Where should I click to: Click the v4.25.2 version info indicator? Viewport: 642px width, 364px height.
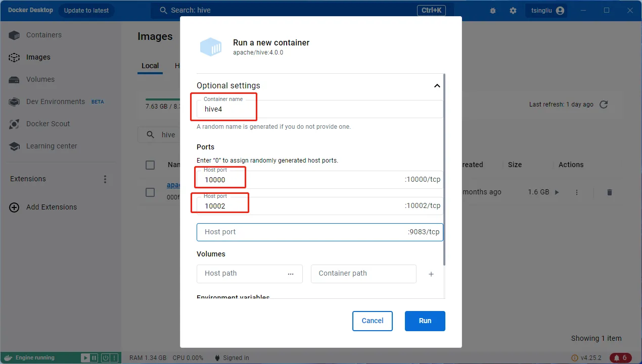coord(585,358)
